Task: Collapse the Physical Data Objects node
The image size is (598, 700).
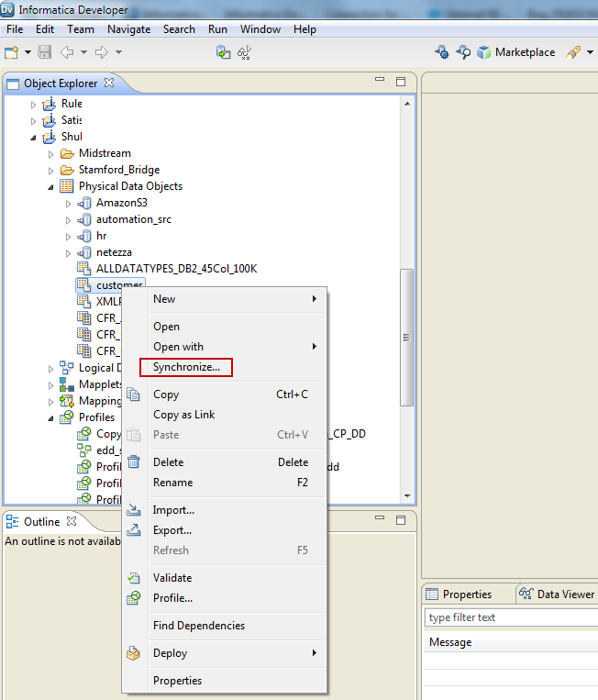Action: [x=51, y=186]
